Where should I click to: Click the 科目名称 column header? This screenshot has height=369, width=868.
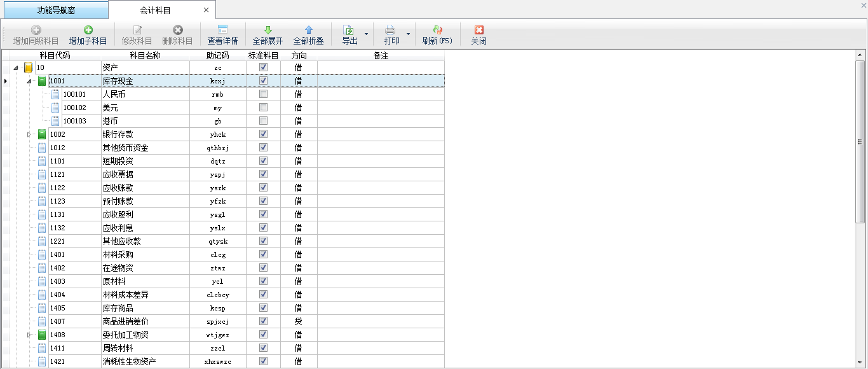tap(145, 55)
